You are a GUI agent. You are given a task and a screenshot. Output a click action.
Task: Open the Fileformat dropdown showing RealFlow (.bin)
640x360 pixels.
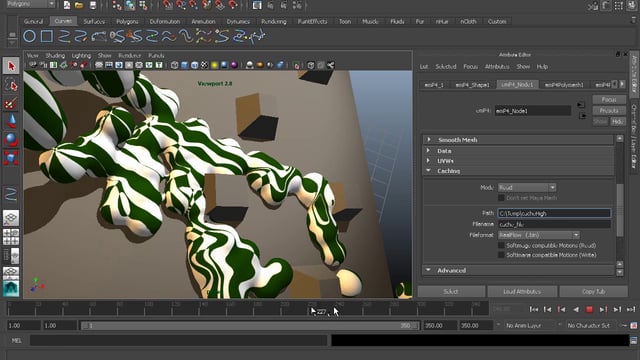pos(539,235)
